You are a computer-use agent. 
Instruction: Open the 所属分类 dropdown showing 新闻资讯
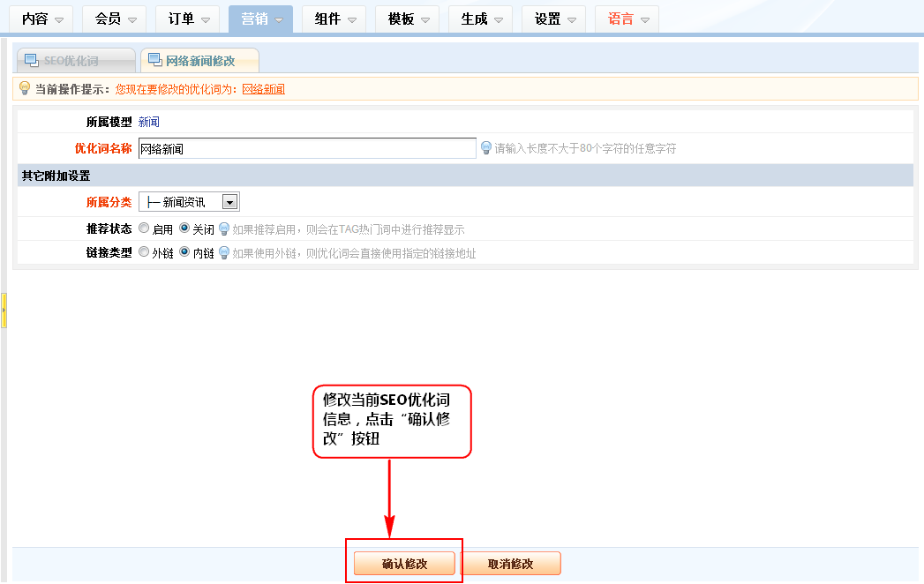[189, 202]
